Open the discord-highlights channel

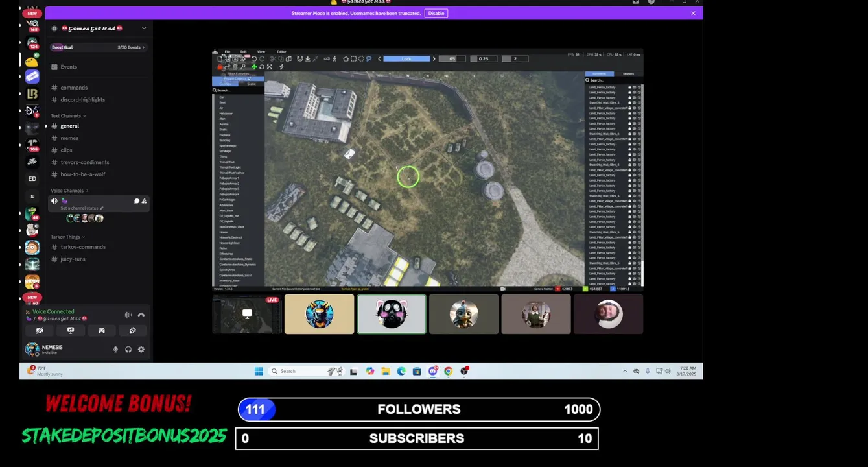[x=82, y=100]
